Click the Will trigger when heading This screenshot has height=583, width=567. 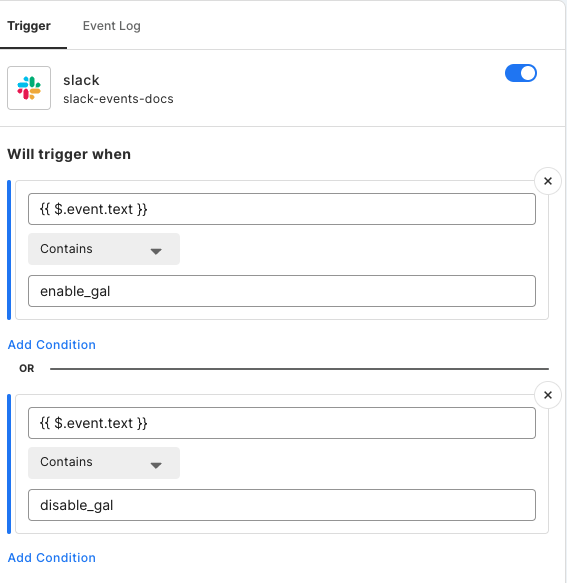coord(69,154)
